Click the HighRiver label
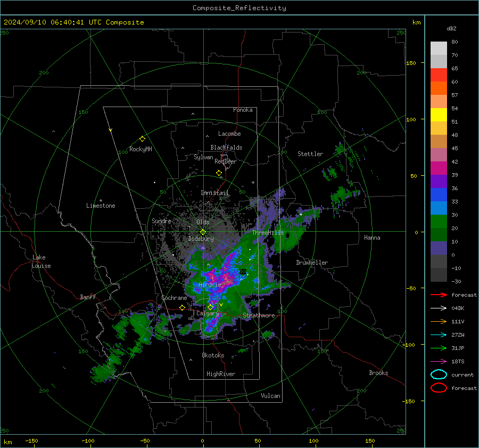This screenshot has width=479, height=448. point(221,374)
